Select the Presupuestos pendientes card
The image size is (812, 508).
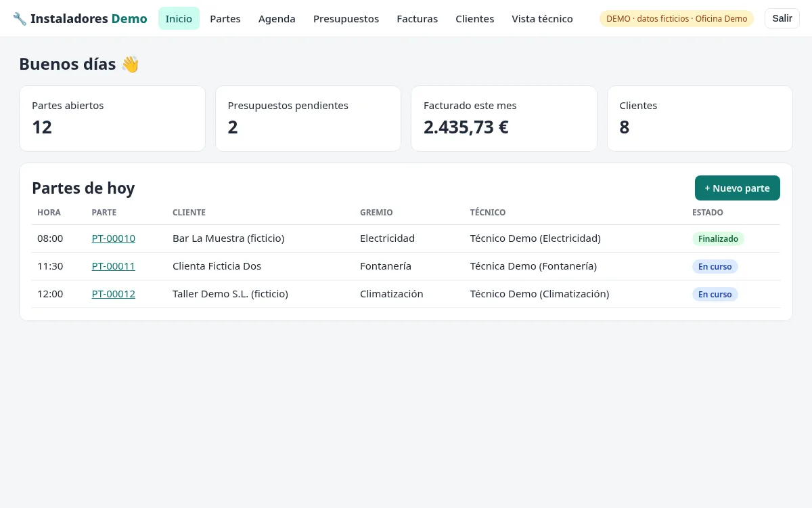[308, 119]
